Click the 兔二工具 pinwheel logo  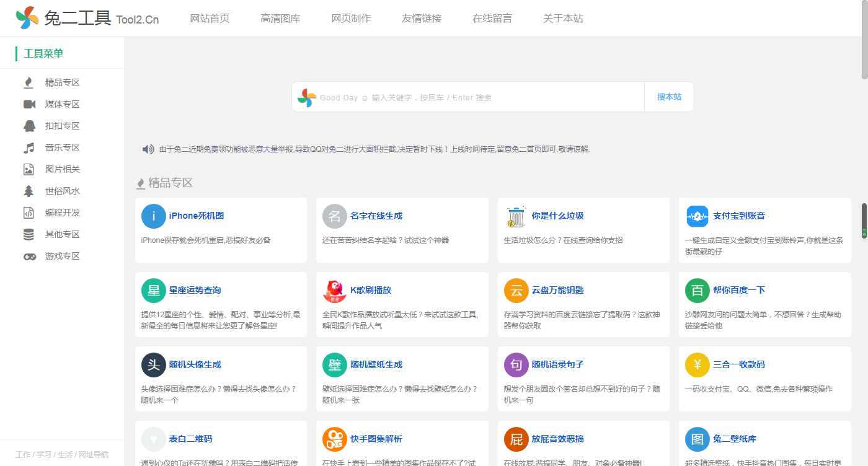(27, 18)
